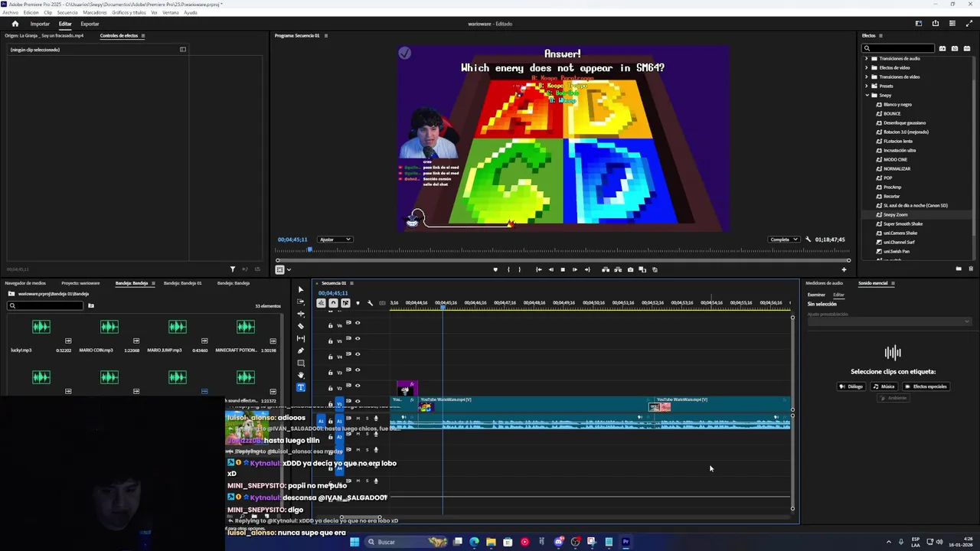Click the Extract button

tap(618, 269)
